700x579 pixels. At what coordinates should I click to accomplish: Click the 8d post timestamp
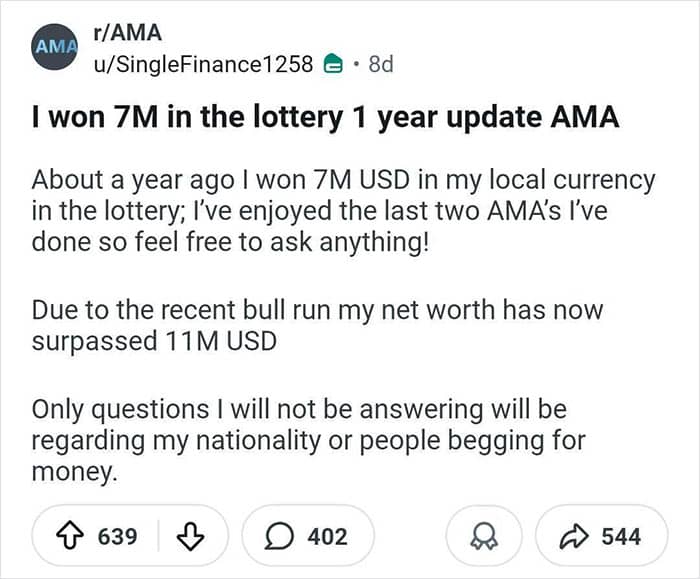pyautogui.click(x=381, y=65)
